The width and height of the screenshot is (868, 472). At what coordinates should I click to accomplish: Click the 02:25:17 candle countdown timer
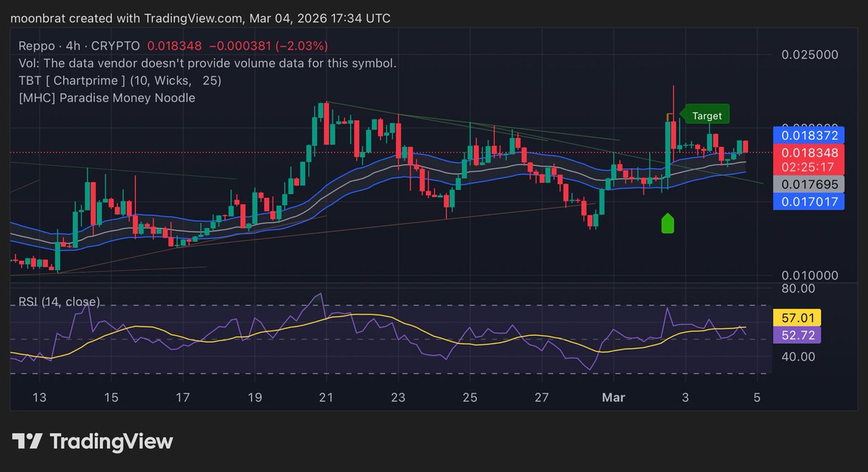[x=808, y=167]
